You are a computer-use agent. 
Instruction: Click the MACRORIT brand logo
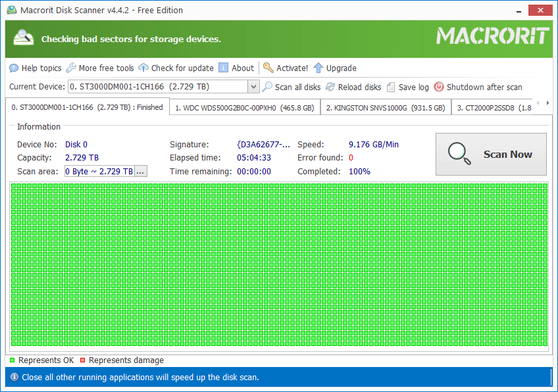click(492, 36)
